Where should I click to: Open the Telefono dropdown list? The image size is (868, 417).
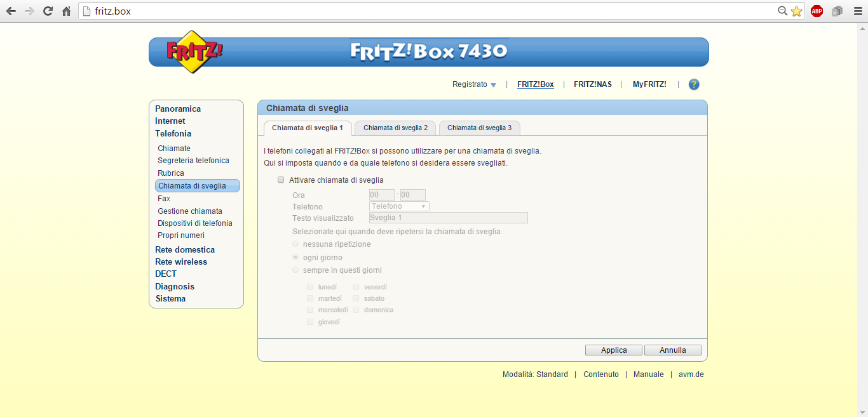tap(399, 206)
